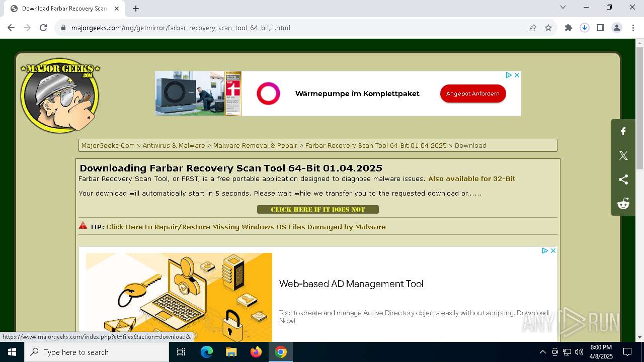Open the clock showing 8:00 PM

(601, 352)
